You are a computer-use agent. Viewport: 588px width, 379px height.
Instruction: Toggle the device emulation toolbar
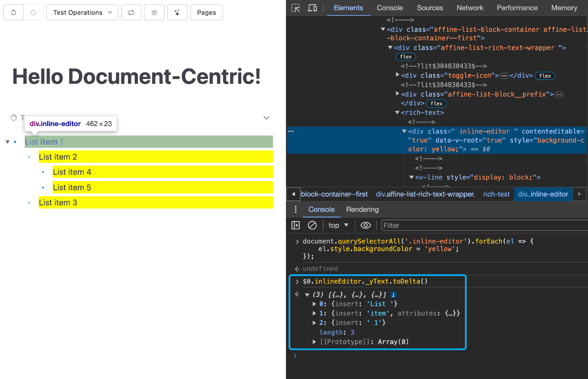pos(312,7)
